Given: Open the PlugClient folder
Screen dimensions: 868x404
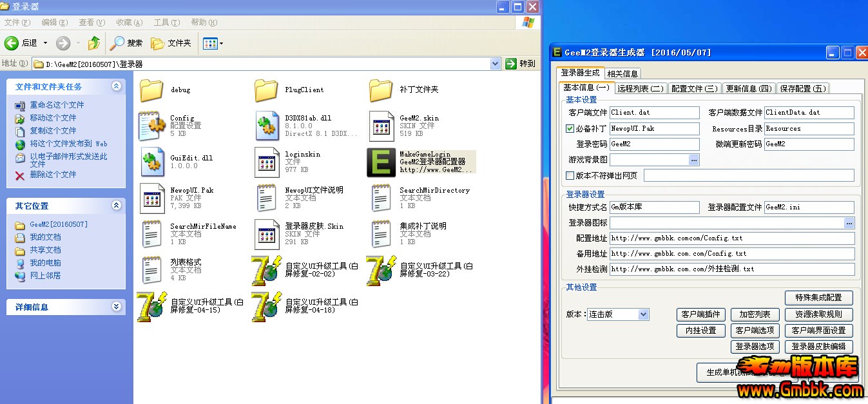Looking at the screenshot, I should [267, 90].
